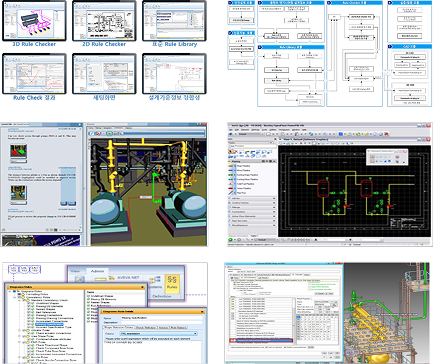Screen dimensions: 433x364
Task: Click the green round icon in PowerPID status toolbar
Action: coord(231,240)
